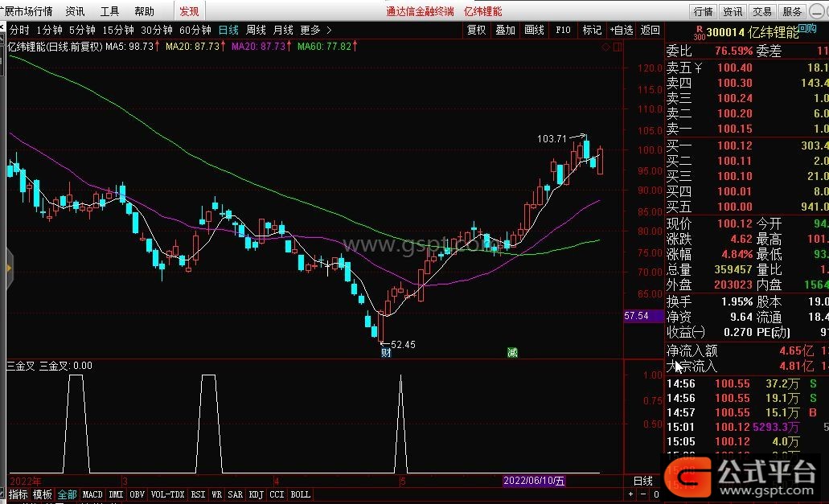The height and width of the screenshot is (504, 829).
Task: Open the 发现 menu
Action: (x=189, y=11)
